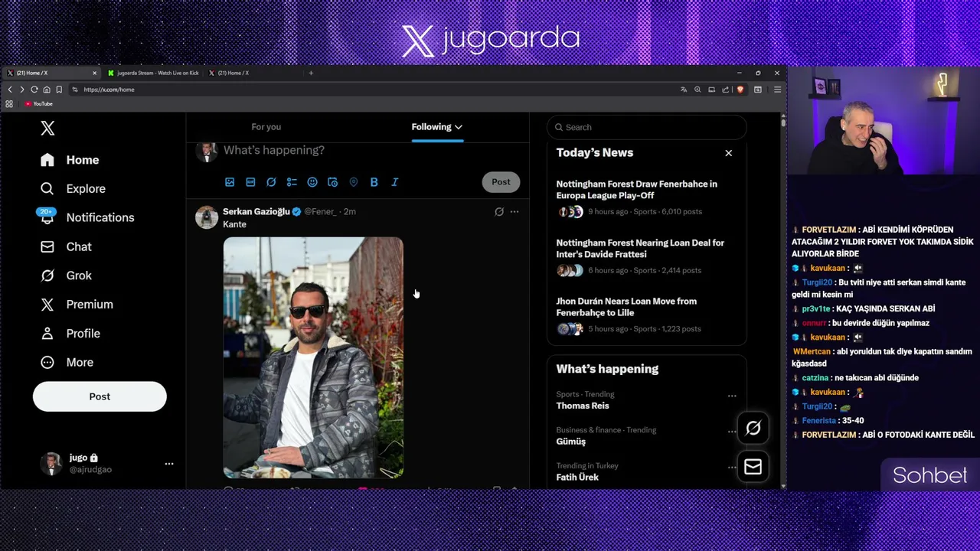Reload the page
Screen dimensions: 980x551
pos(34,90)
